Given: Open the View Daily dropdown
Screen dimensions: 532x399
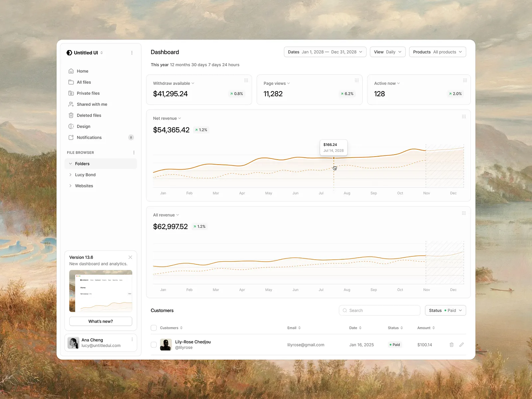Looking at the screenshot, I should [388, 52].
